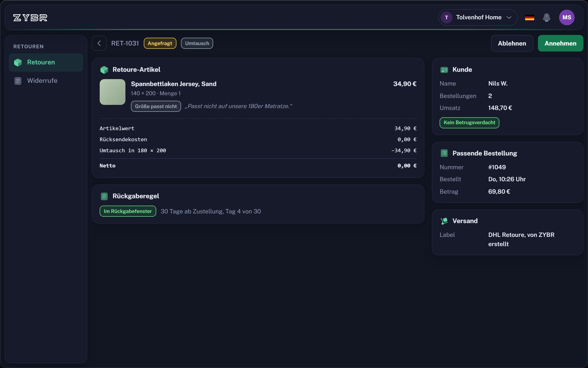The height and width of the screenshot is (368, 588).
Task: Click the Passende Bestellung receipt icon
Action: click(444, 153)
